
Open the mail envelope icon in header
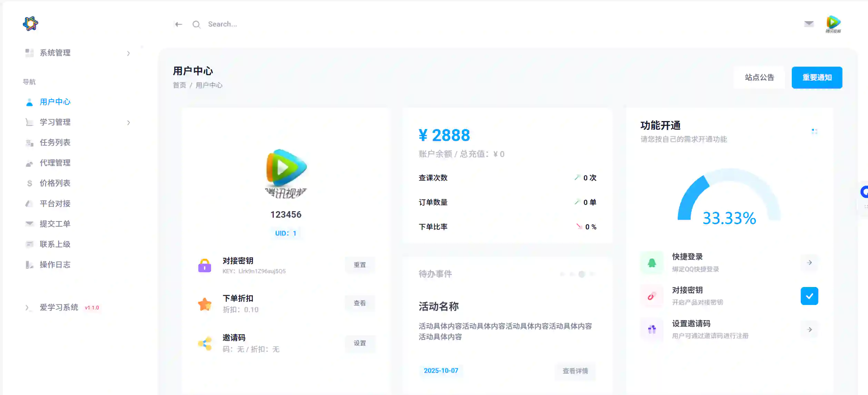pyautogui.click(x=809, y=23)
